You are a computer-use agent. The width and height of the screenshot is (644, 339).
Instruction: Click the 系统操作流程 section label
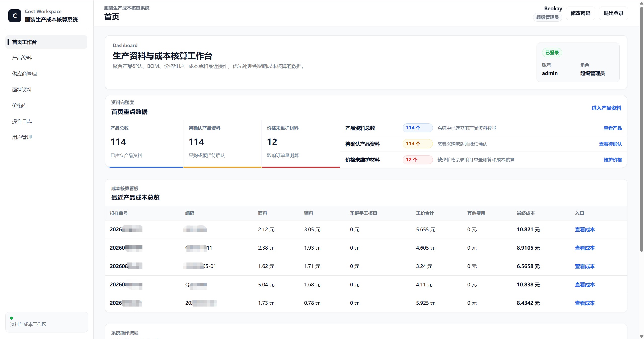125,333
